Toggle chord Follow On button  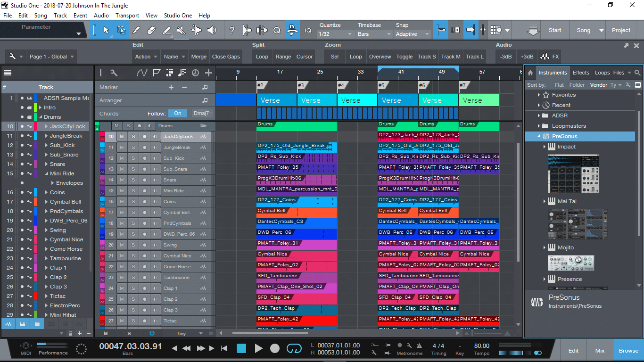pos(178,114)
